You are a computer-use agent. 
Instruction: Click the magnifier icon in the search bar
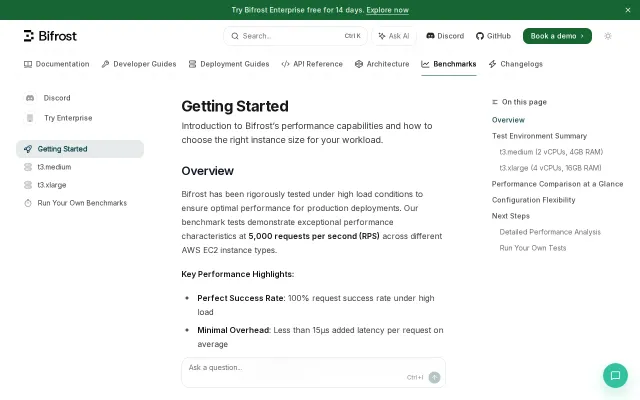(x=235, y=36)
